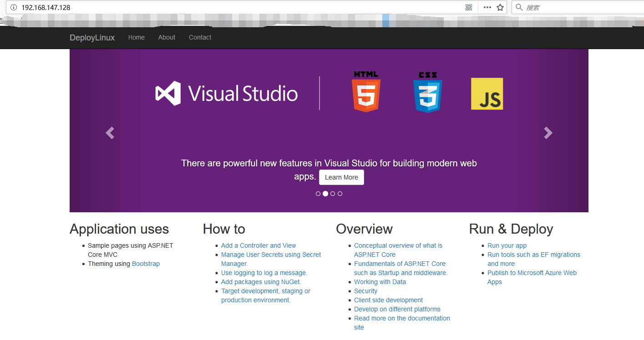Open the DeployLinux brand link
644x340 pixels.
click(x=92, y=38)
